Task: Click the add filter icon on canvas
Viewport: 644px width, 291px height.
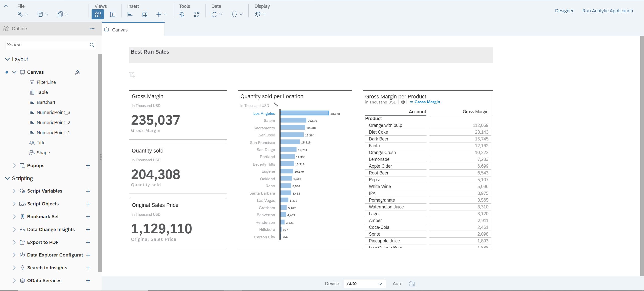Action: [x=132, y=75]
